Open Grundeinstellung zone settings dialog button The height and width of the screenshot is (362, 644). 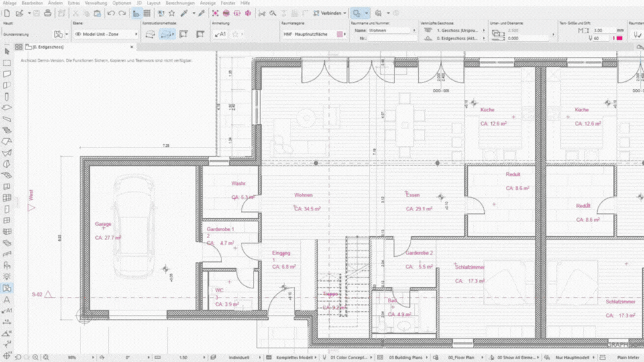(x=58, y=34)
